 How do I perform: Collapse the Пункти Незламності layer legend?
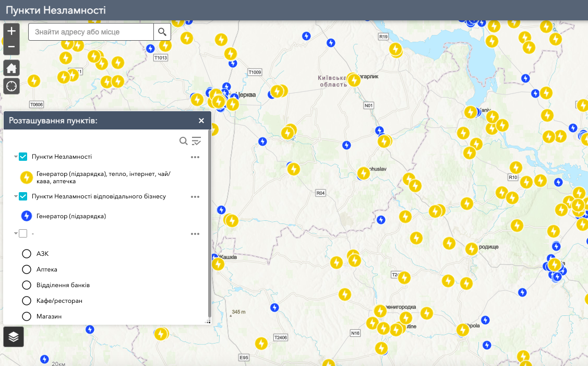pos(16,157)
